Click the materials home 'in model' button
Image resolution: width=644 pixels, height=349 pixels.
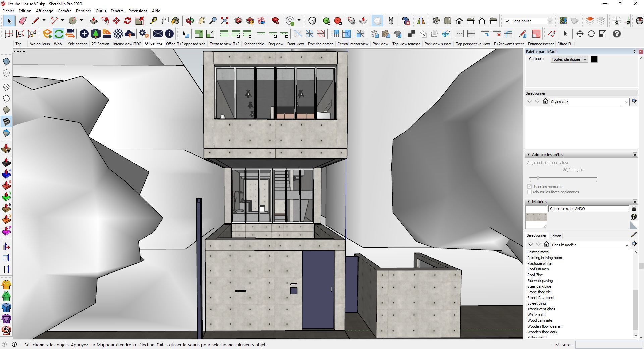[x=546, y=244]
